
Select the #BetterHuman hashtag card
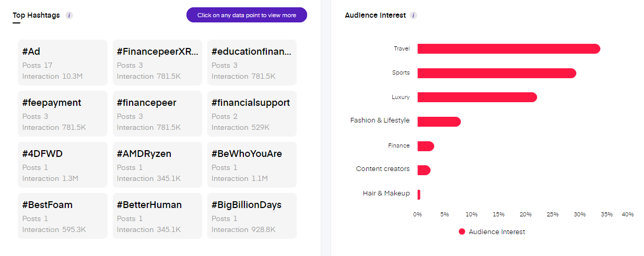coord(157,216)
